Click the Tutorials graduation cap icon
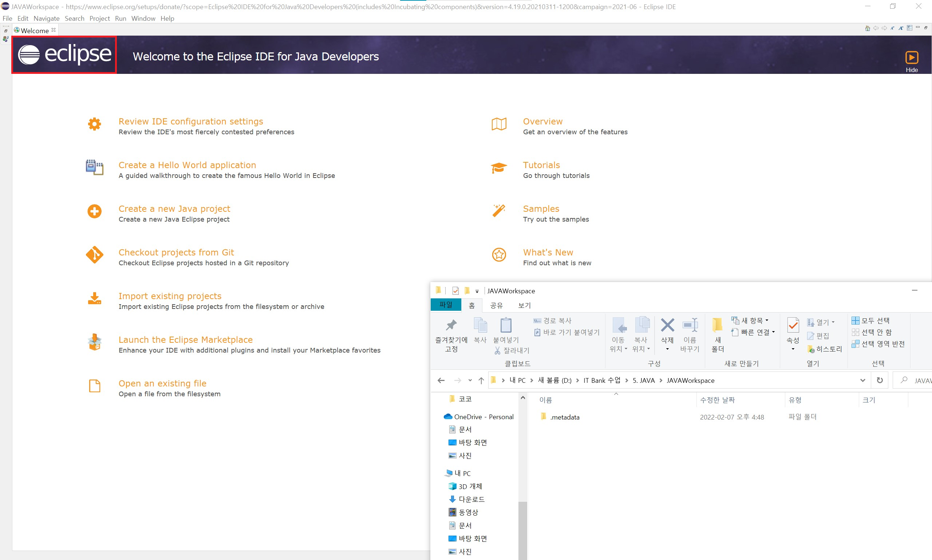 (499, 168)
